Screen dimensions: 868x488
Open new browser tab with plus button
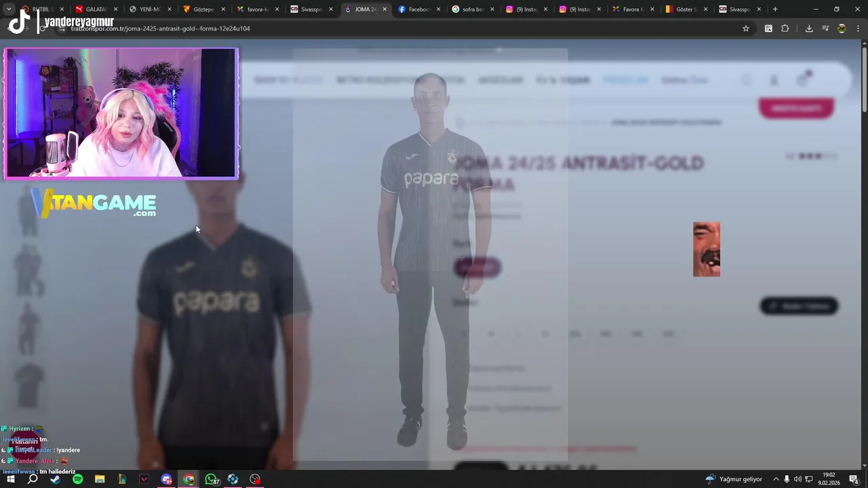point(775,9)
